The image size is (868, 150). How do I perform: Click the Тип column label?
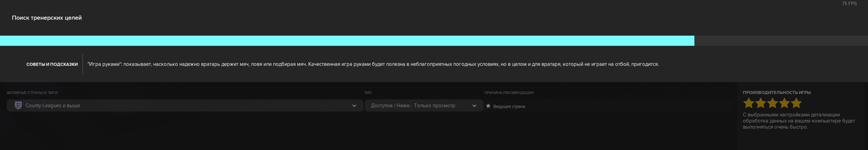click(x=368, y=93)
